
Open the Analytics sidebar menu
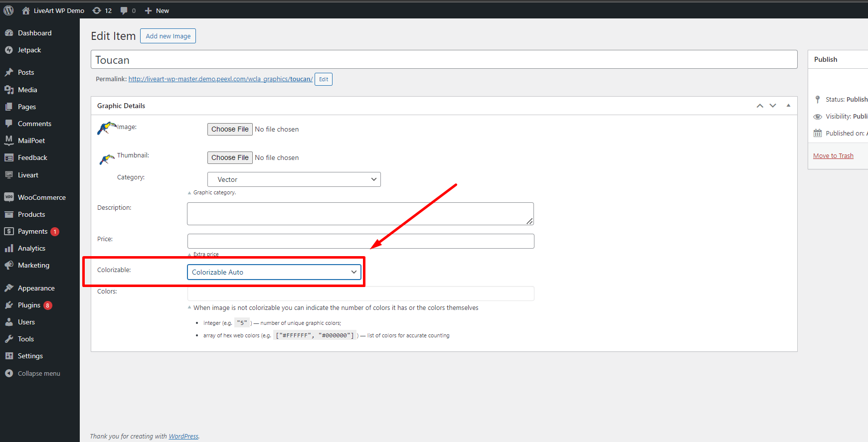click(x=31, y=248)
